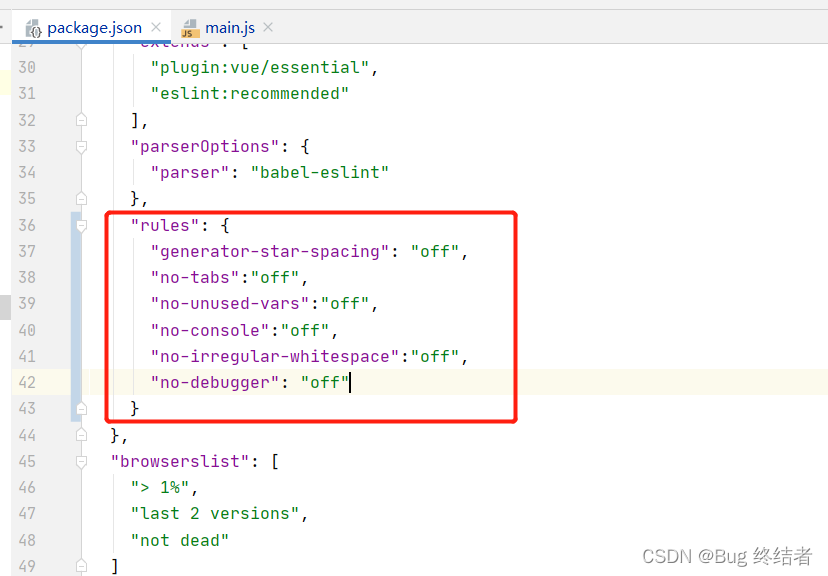Toggle fold marker at line 49
The height and width of the screenshot is (576, 828).
pos(81,566)
